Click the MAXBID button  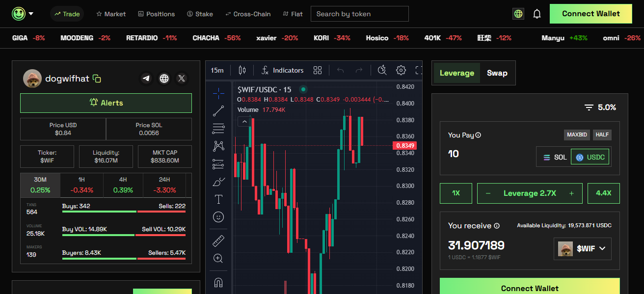coord(577,135)
